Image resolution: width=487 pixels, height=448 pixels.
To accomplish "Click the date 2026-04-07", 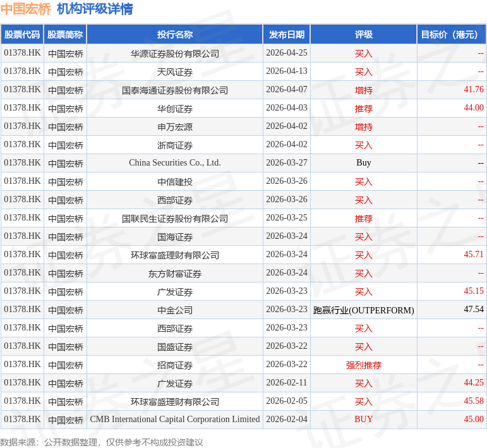I will click(287, 90).
